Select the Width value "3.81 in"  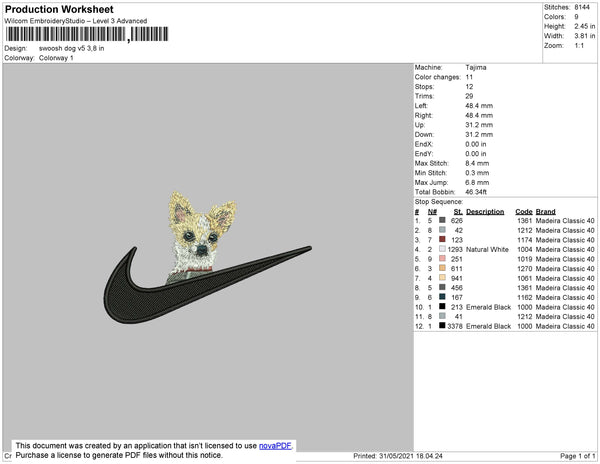point(584,36)
